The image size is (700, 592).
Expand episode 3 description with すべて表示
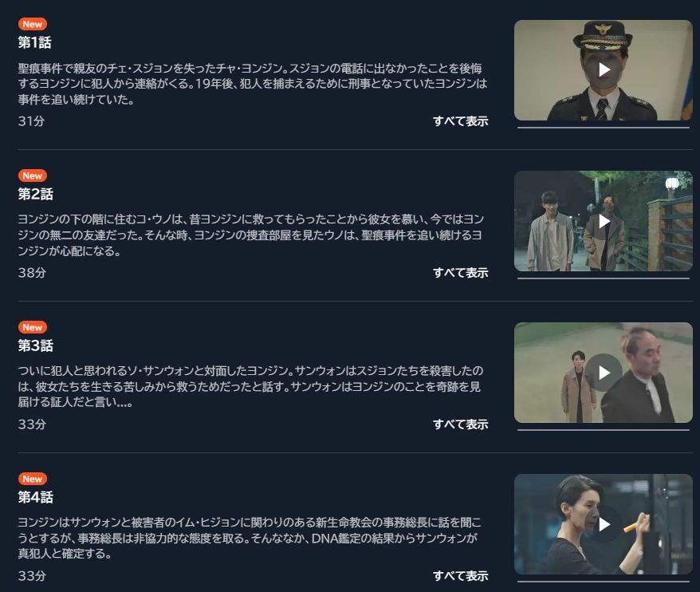(461, 424)
